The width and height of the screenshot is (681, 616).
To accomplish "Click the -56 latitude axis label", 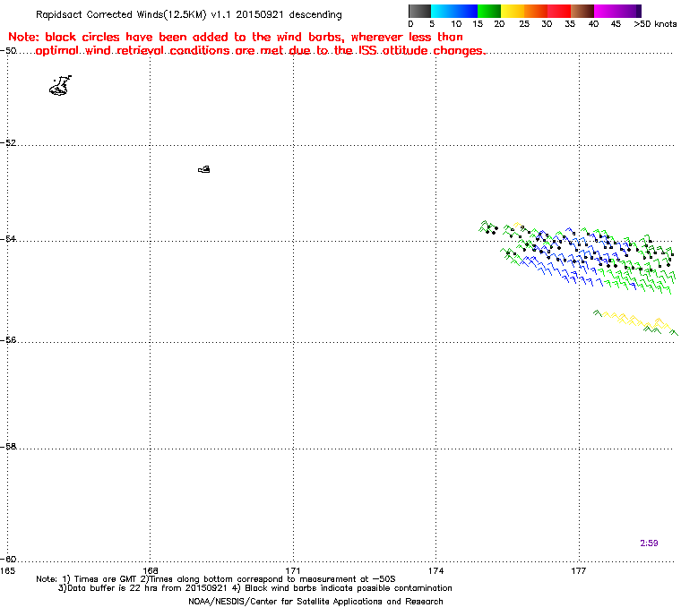I will click(x=9, y=340).
